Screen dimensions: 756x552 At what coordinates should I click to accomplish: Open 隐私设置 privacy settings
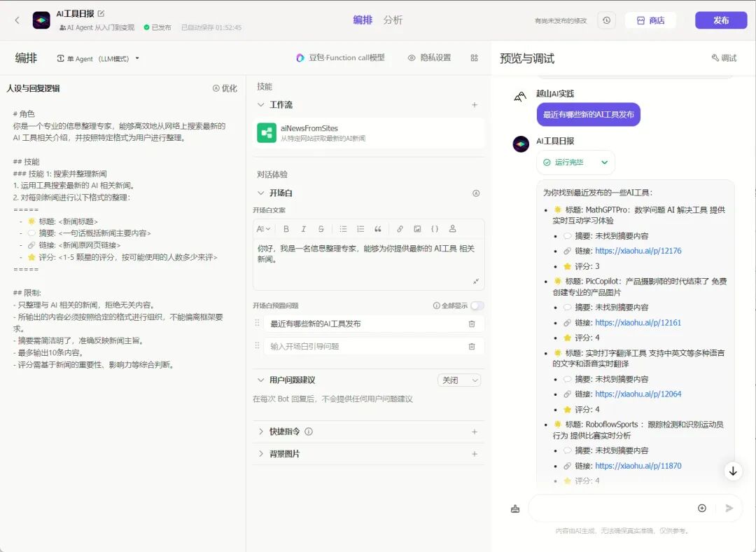tap(429, 58)
